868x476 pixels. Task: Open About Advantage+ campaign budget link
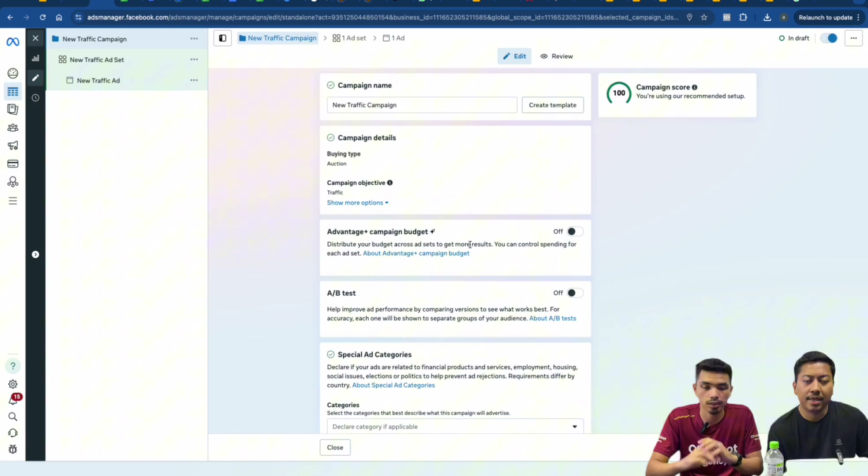click(416, 253)
